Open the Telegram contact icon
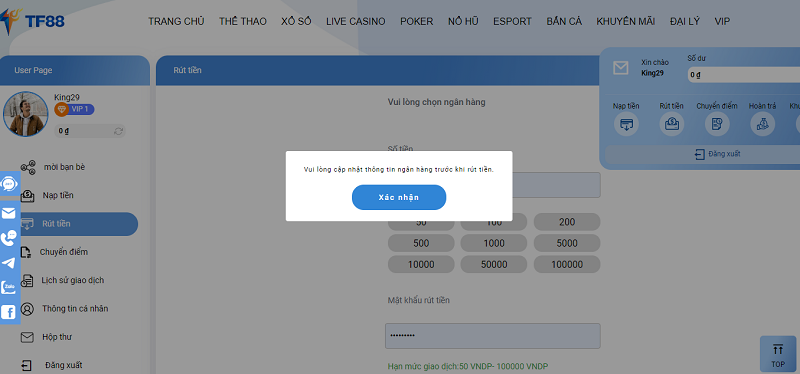Viewport: 800px width, 374px height. point(9,263)
